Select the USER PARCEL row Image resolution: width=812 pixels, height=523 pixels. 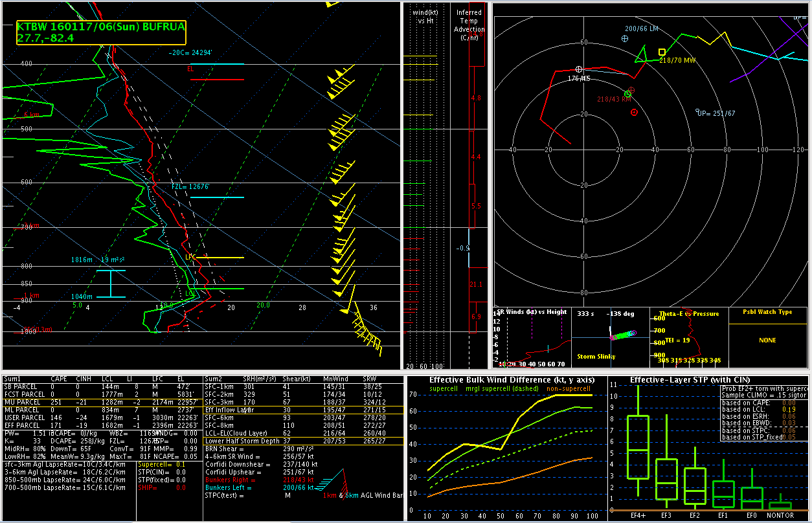(x=102, y=417)
